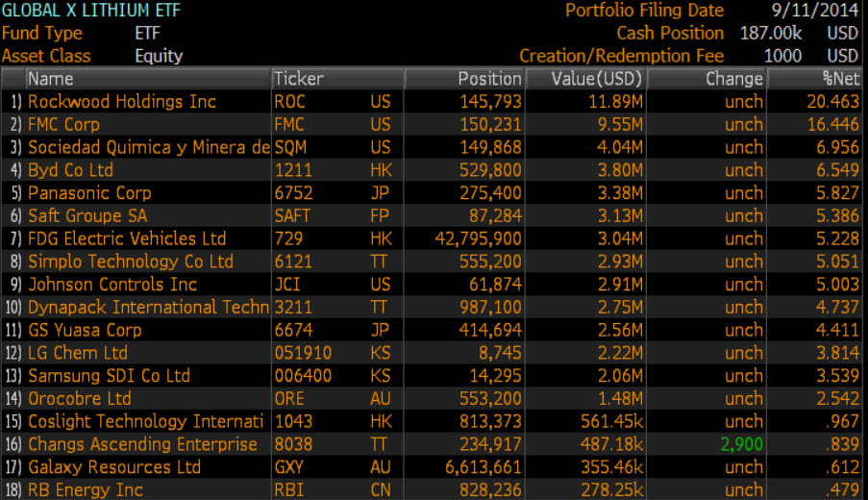
Task: Open Johnson Controls Inc holding
Action: pos(112,284)
